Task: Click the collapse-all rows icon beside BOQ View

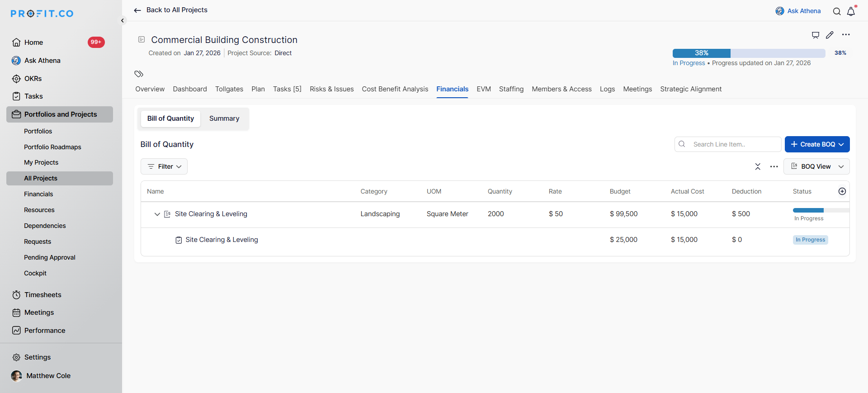Action: pyautogui.click(x=758, y=166)
